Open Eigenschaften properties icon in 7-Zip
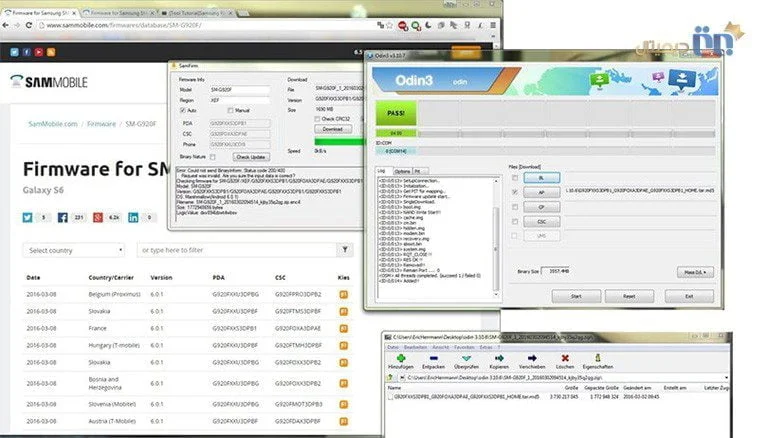This screenshot has width=768, height=438. click(x=598, y=358)
